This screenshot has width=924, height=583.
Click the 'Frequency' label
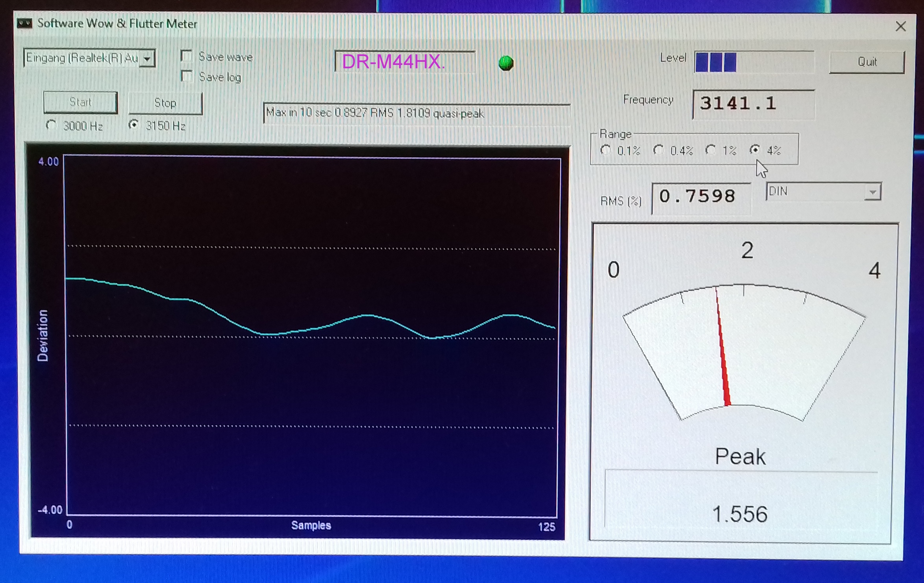tap(648, 100)
